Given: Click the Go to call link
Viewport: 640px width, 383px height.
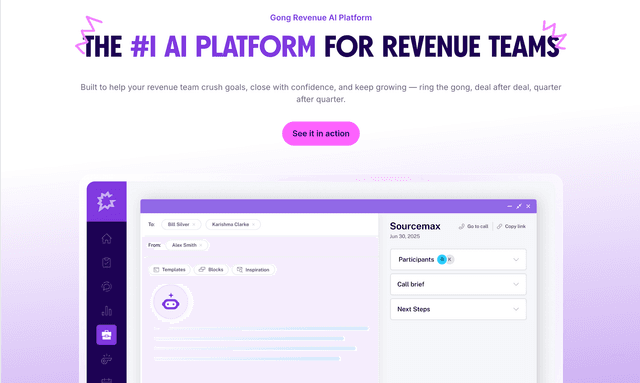Looking at the screenshot, I should coord(473,226).
